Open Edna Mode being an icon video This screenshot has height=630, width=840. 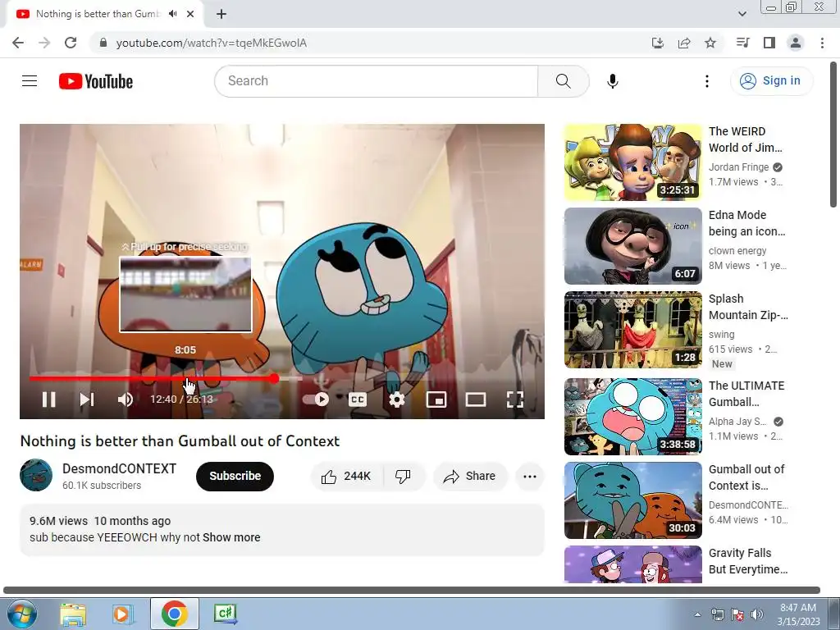(x=632, y=246)
